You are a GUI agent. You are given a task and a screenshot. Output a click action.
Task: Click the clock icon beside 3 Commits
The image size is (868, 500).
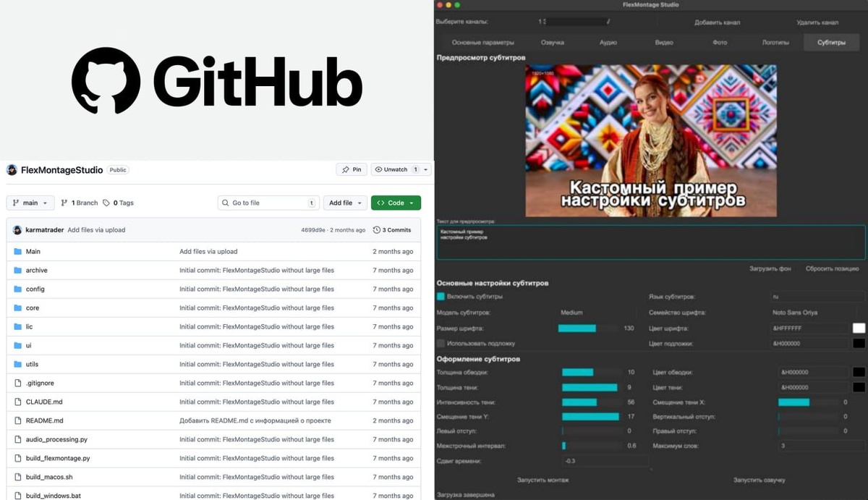[377, 230]
